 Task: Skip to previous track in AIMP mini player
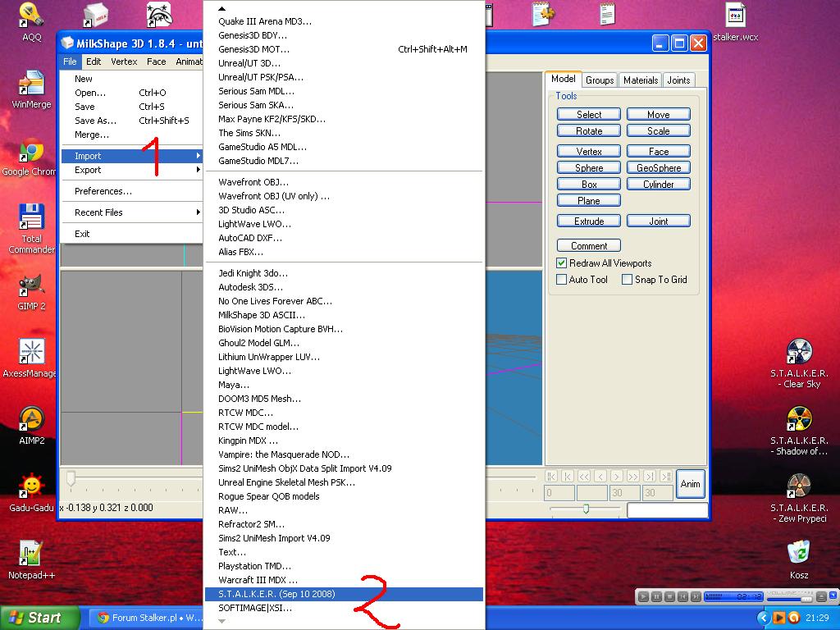coord(682,596)
